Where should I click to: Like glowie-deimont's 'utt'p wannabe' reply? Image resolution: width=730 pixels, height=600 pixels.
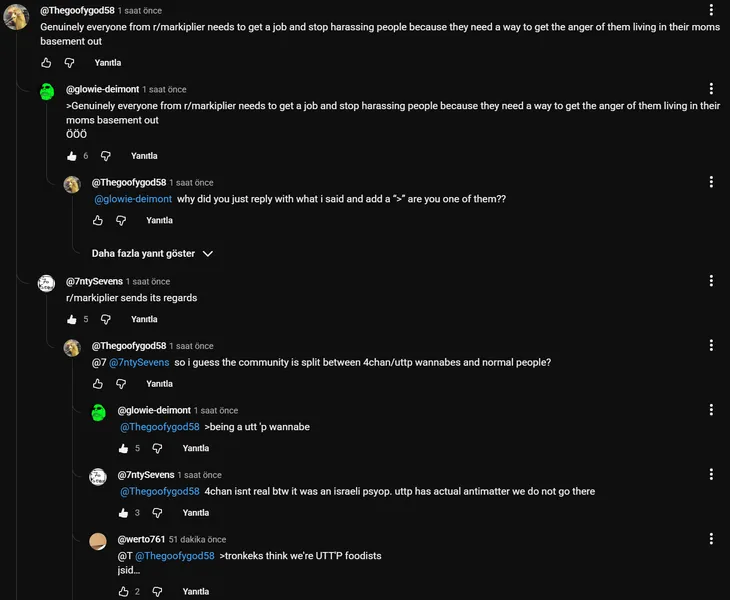(x=124, y=449)
